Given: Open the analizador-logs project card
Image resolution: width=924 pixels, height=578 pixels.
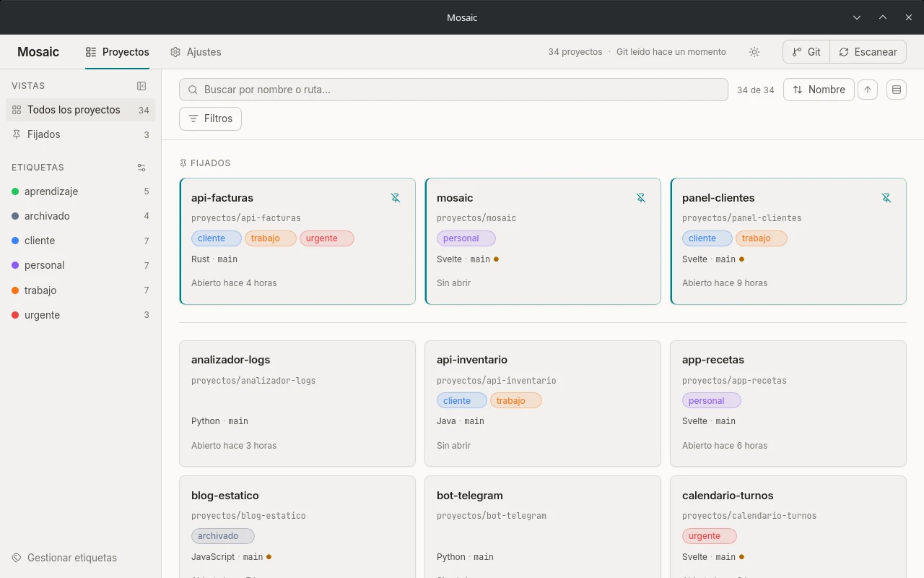Looking at the screenshot, I should tap(297, 403).
